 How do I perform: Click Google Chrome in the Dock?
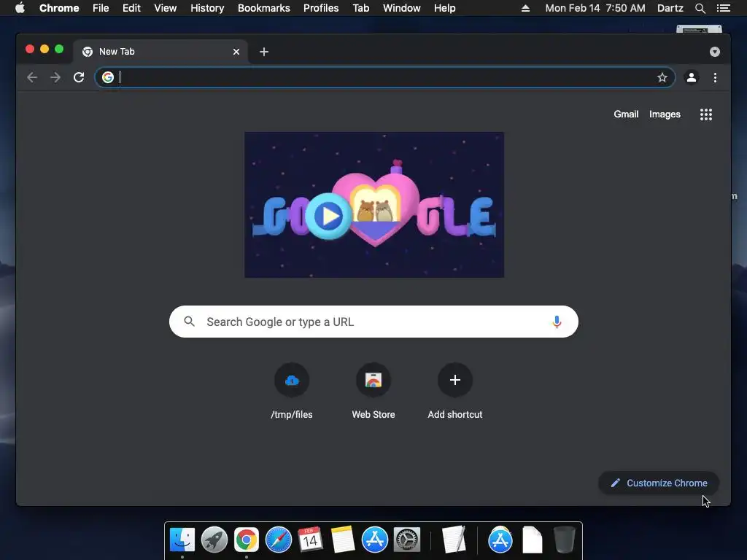pyautogui.click(x=247, y=540)
